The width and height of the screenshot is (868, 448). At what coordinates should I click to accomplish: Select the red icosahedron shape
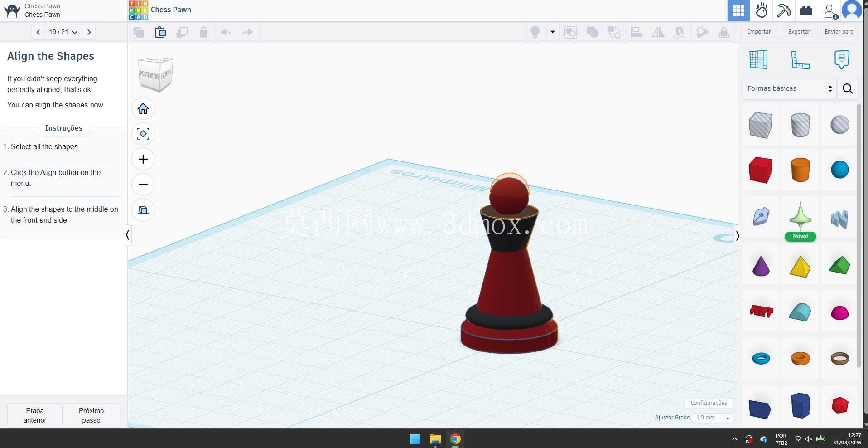pos(839,405)
